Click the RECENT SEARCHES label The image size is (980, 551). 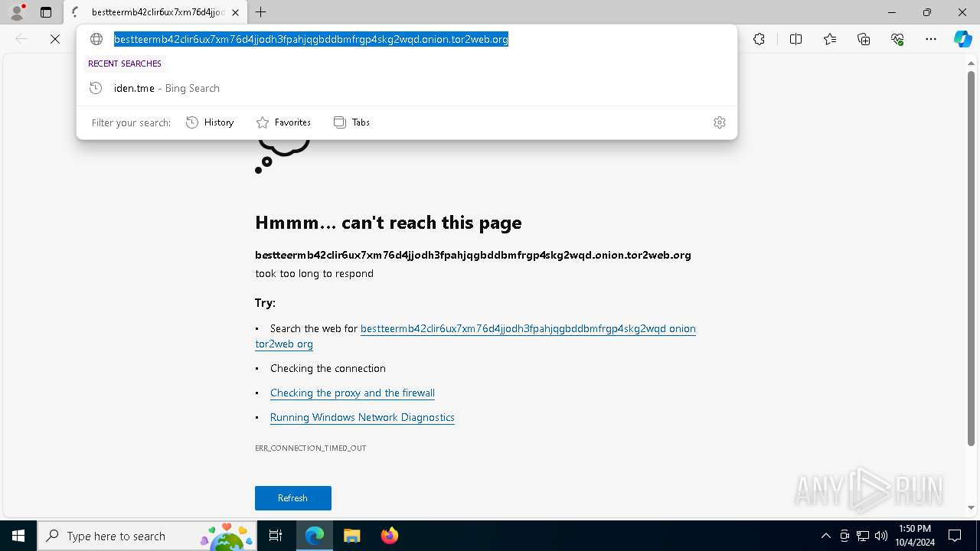click(125, 64)
